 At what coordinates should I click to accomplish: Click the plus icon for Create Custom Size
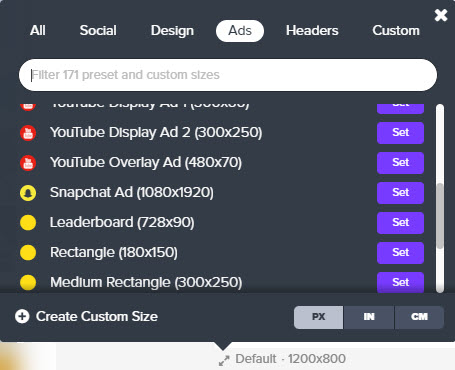pyautogui.click(x=22, y=316)
